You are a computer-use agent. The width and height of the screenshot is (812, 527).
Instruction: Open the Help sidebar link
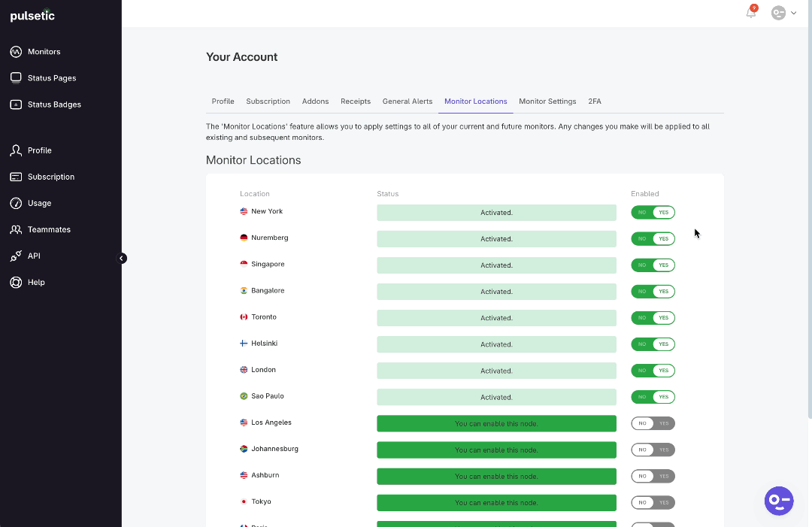coord(36,283)
